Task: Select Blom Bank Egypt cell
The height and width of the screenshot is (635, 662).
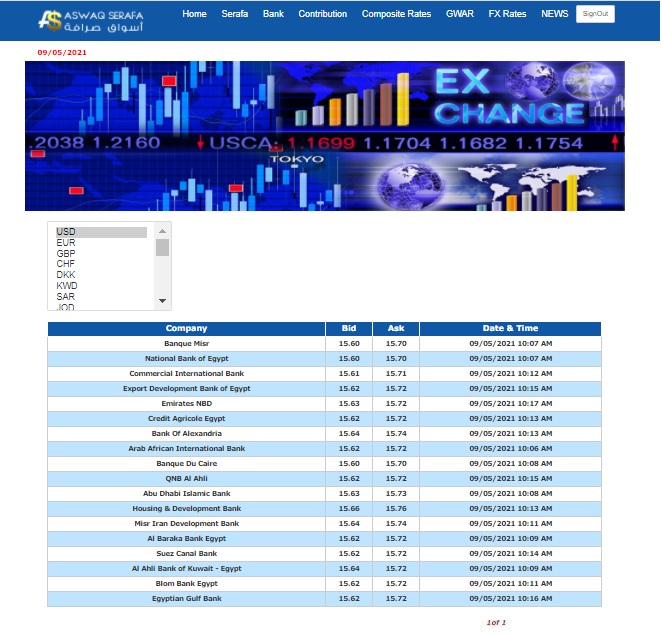Action: pyautogui.click(x=187, y=584)
